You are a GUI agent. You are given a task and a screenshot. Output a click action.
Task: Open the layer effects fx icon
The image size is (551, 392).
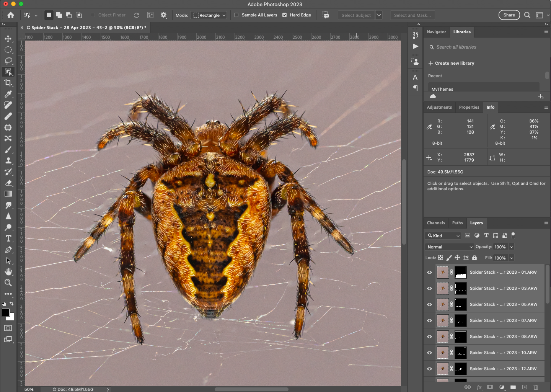[x=479, y=387]
